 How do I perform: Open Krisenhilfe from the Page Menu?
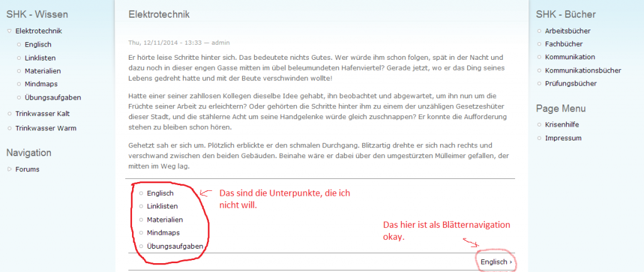coord(563,125)
